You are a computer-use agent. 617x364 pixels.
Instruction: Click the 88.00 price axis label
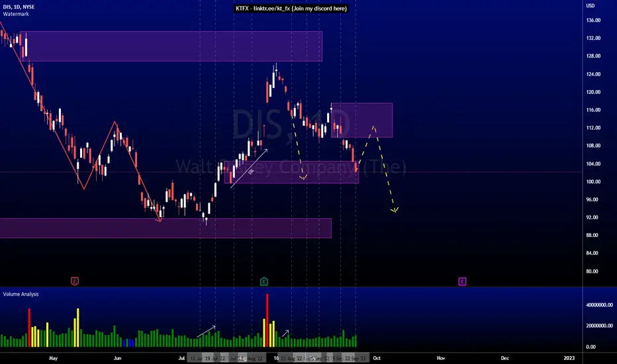593,236
